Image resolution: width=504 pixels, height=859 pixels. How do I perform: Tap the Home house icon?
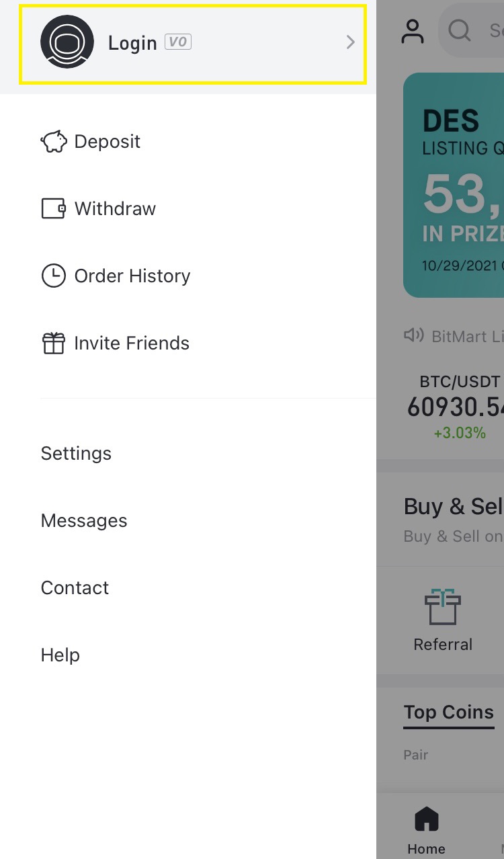tap(426, 820)
